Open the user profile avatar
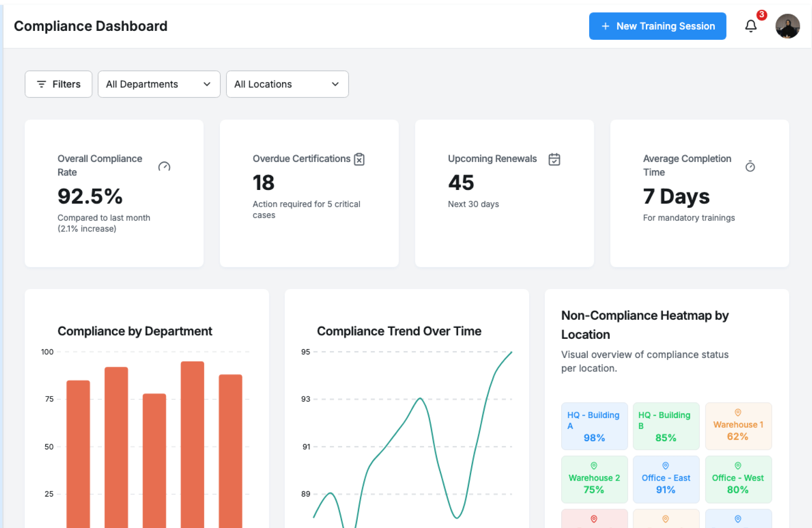The width and height of the screenshot is (812, 528). (x=787, y=26)
